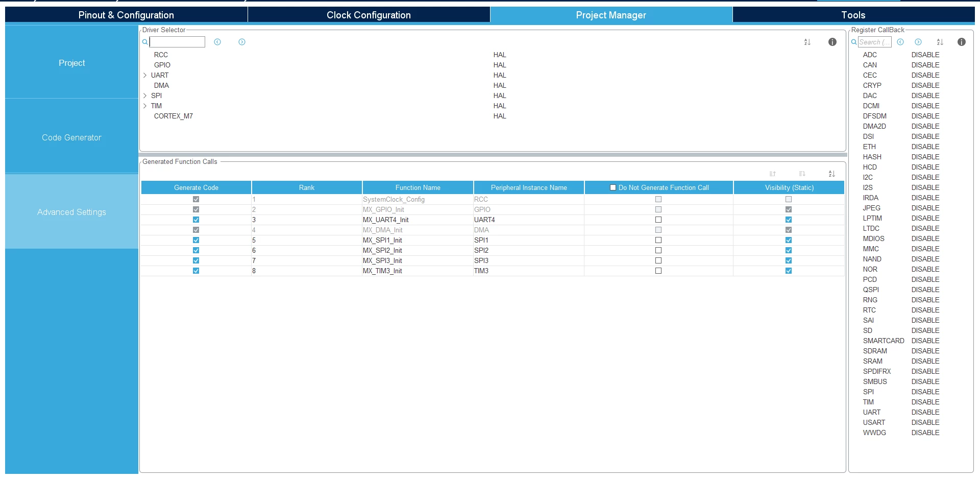
Task: Check the Do Not Generate Function Call header checkbox
Action: pos(613,187)
